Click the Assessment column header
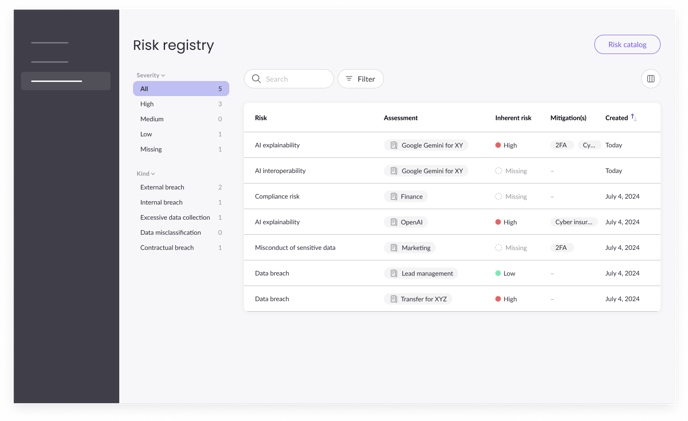This screenshot has height=421, width=688. tap(401, 118)
